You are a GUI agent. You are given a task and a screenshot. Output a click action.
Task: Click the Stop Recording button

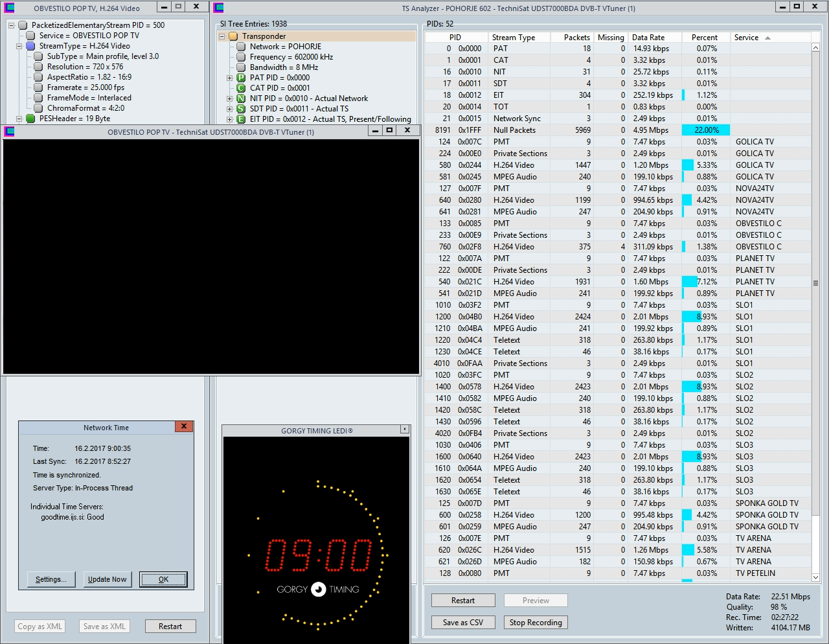(x=536, y=623)
